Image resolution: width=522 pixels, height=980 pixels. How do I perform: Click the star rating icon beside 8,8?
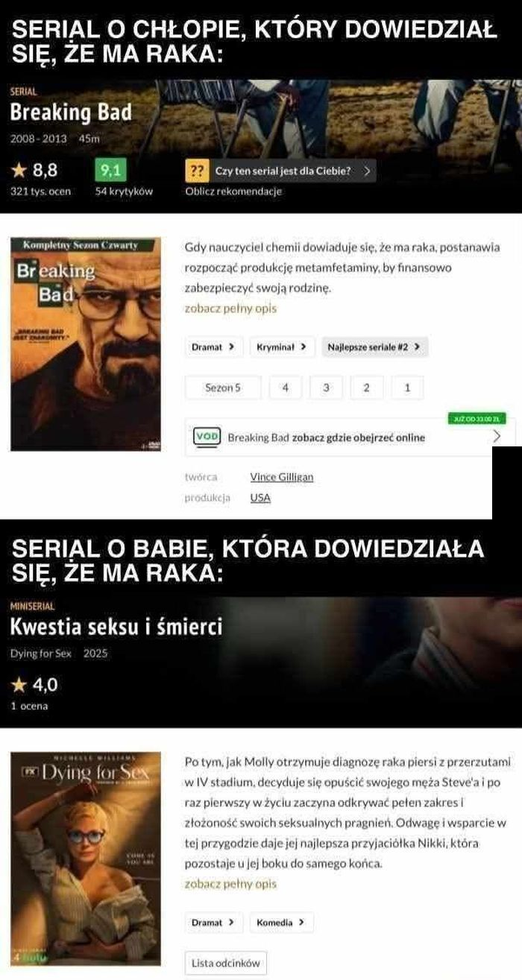19,171
